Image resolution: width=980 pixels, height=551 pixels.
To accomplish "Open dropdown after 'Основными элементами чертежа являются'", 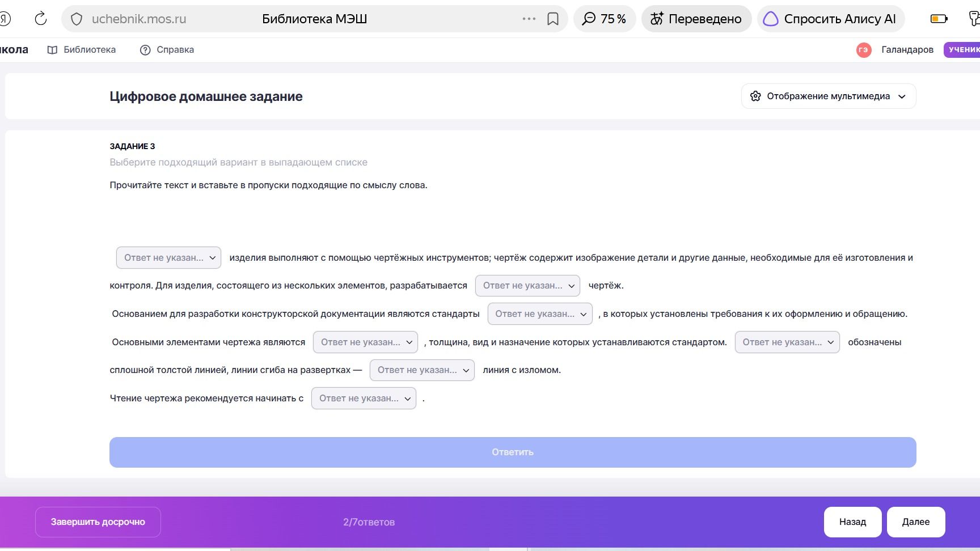I will (x=365, y=342).
